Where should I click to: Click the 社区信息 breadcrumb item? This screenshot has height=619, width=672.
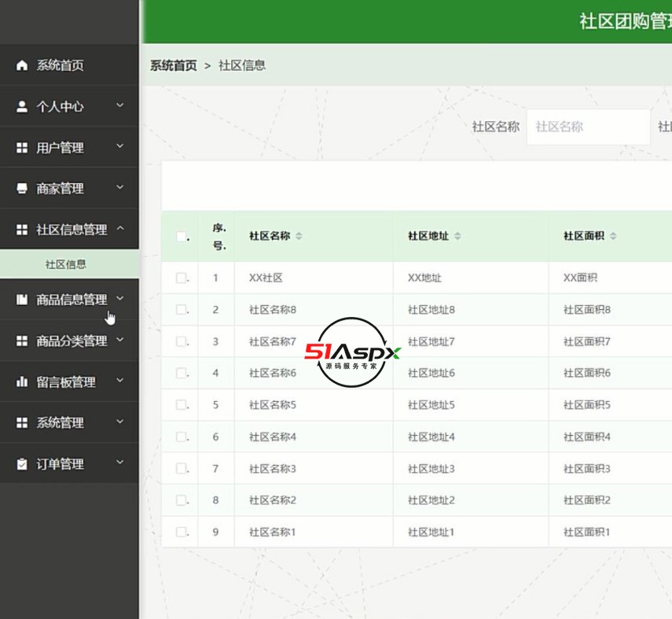pyautogui.click(x=242, y=65)
